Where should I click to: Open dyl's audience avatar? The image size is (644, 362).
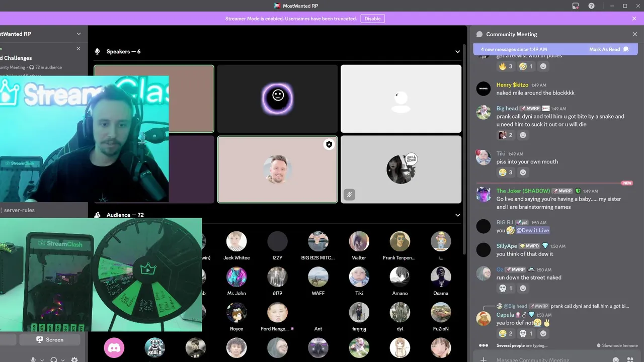click(x=400, y=312)
